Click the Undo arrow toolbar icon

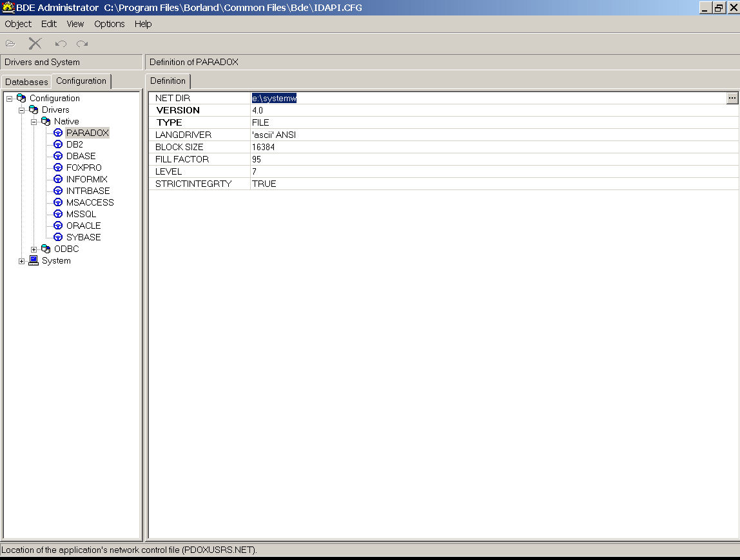(x=61, y=44)
